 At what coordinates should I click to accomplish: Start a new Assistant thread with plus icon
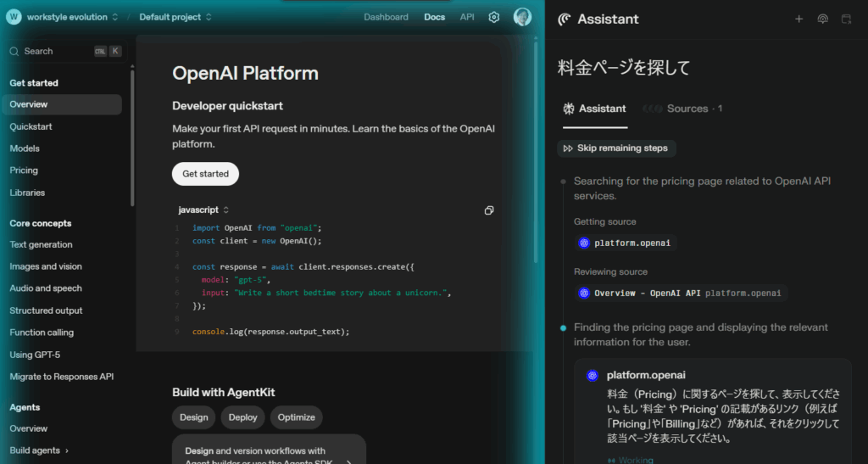(x=798, y=19)
